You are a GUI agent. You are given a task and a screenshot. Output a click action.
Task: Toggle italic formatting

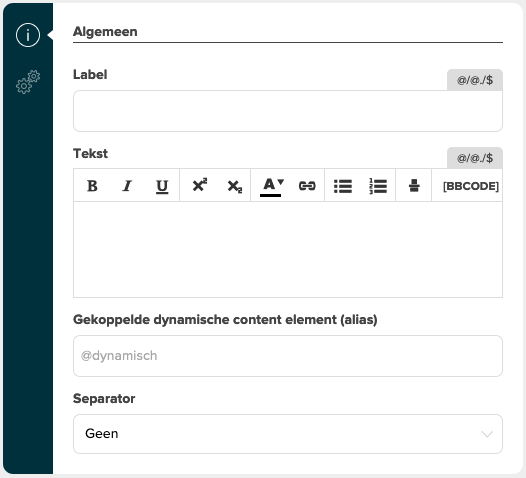[127, 185]
